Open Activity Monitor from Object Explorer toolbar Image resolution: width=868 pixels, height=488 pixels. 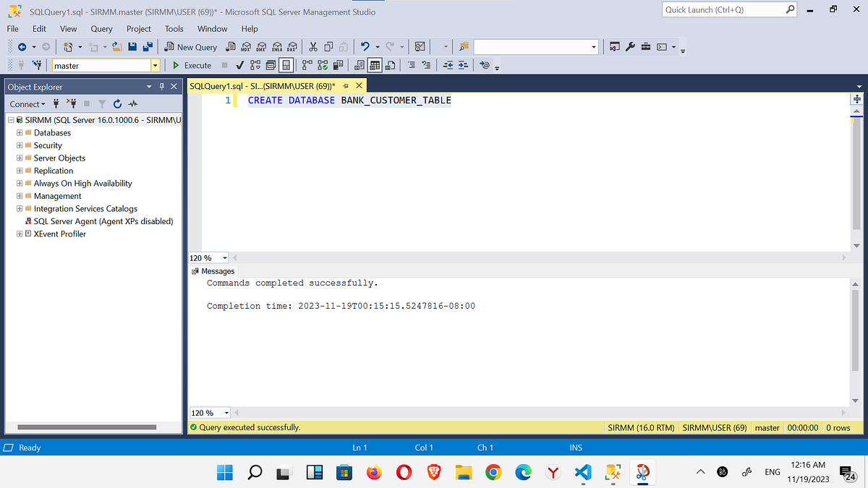(x=133, y=104)
